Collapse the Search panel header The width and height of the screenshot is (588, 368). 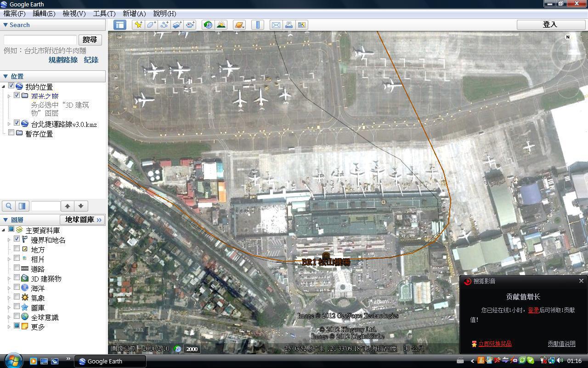[17, 25]
